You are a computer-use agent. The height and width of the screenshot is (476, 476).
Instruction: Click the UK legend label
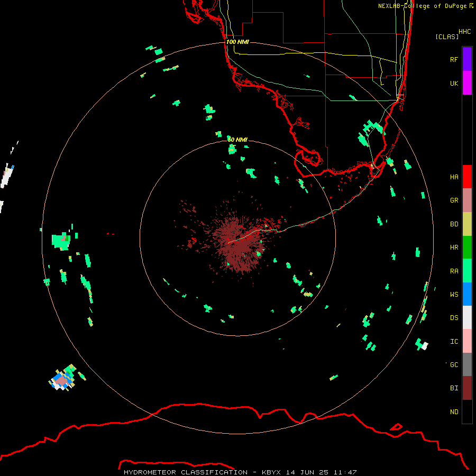454,83
